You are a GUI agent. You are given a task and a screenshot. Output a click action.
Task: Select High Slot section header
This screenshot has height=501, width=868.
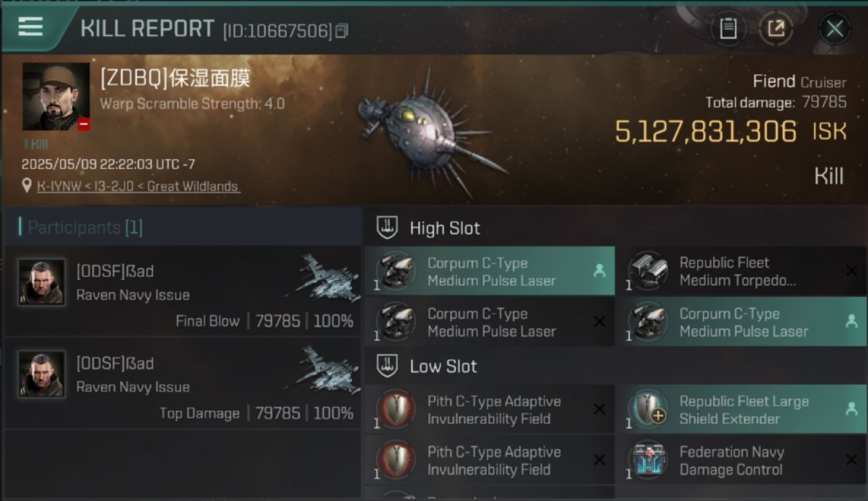[445, 228]
